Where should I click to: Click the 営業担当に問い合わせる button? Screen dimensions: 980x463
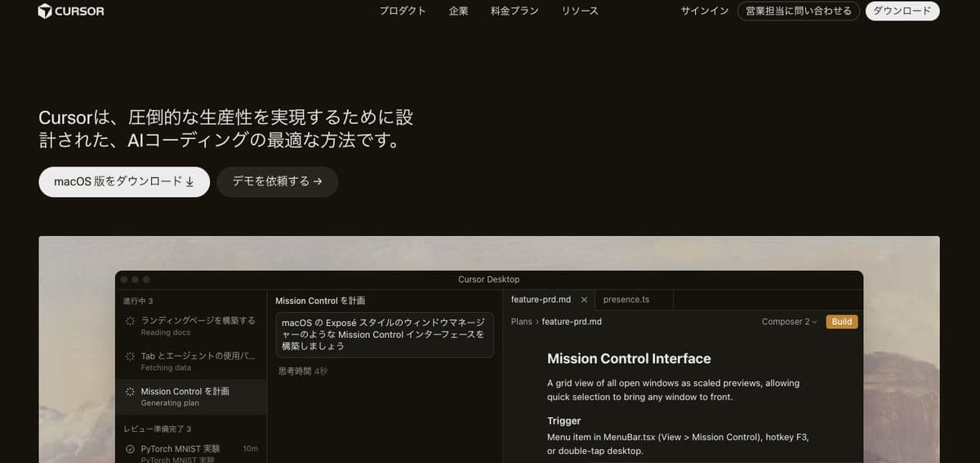pos(799,11)
